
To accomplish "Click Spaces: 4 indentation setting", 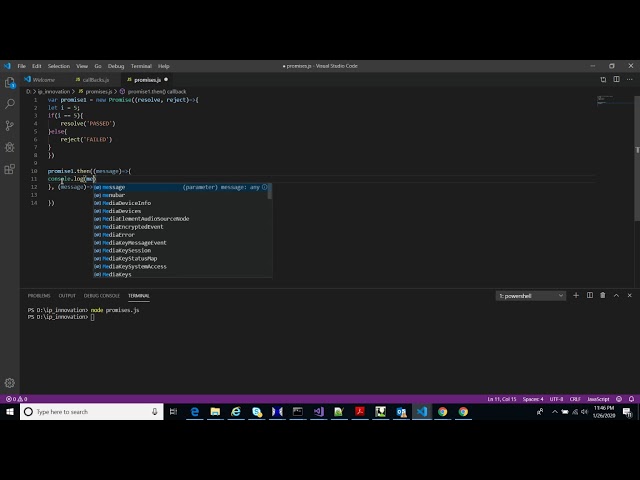I will [x=533, y=399].
